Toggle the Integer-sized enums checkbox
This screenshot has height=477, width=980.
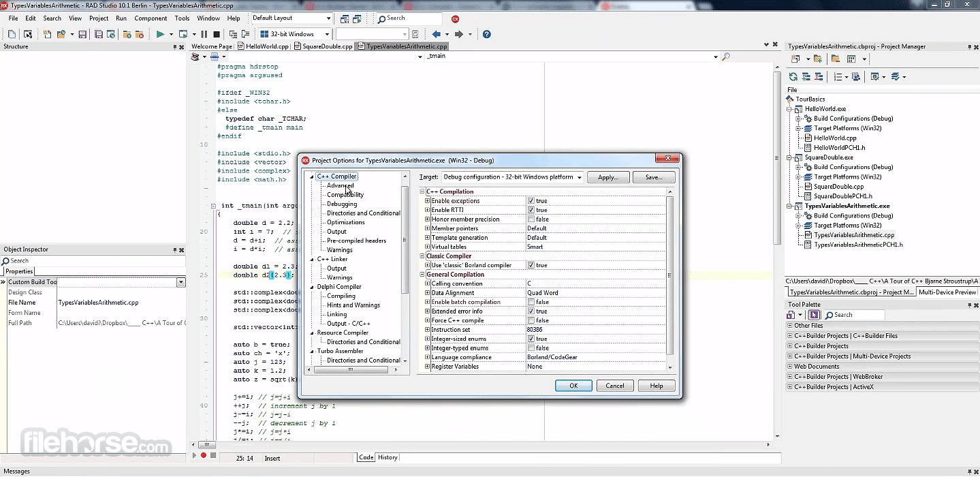531,339
